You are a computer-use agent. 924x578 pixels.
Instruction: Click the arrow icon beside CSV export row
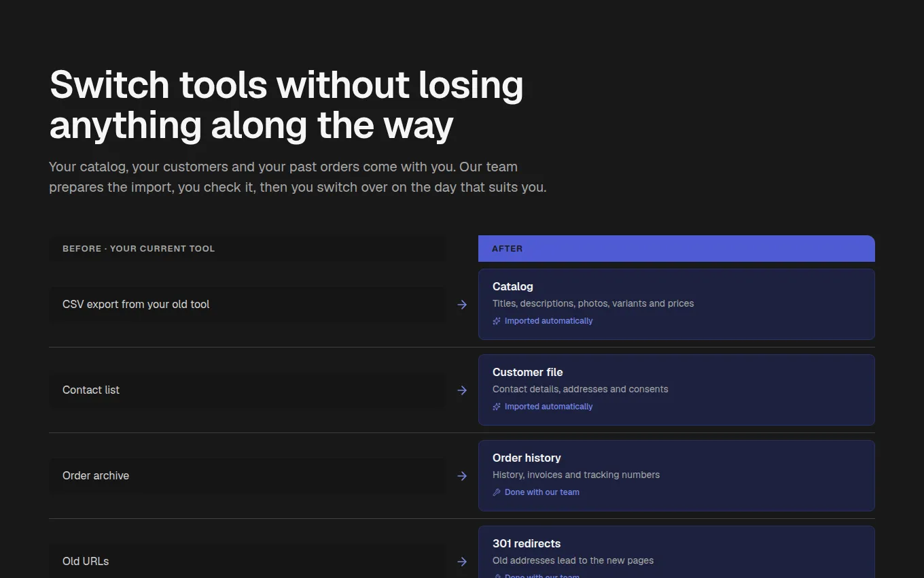click(x=462, y=305)
